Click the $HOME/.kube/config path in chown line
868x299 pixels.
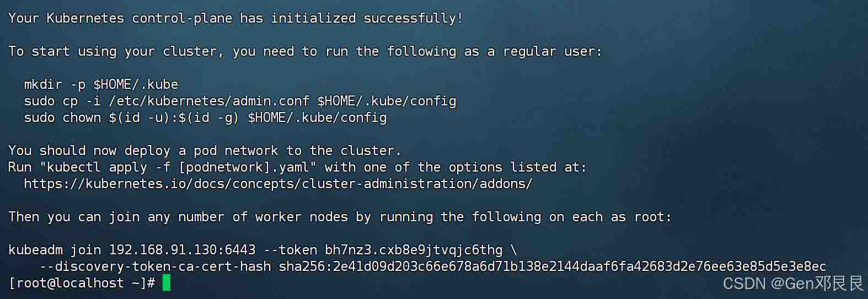[x=317, y=118]
